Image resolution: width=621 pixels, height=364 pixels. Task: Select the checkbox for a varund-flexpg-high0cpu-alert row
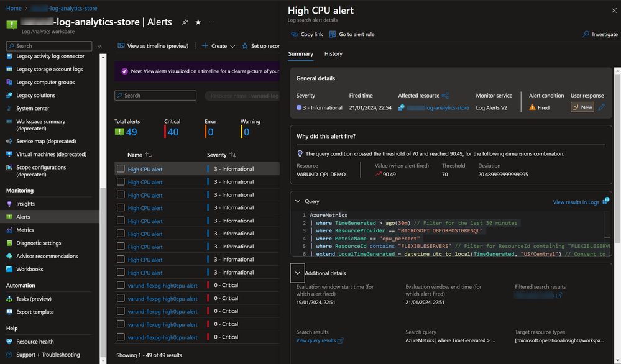point(121,285)
